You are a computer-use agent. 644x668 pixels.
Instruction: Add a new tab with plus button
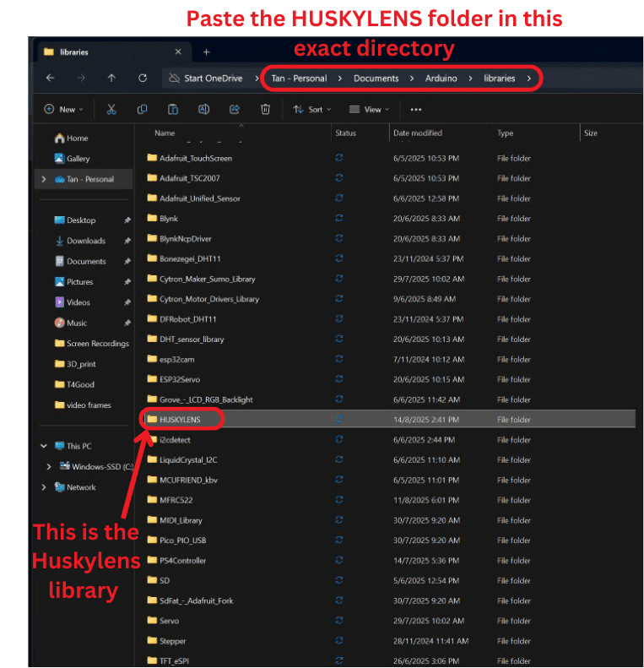click(206, 52)
